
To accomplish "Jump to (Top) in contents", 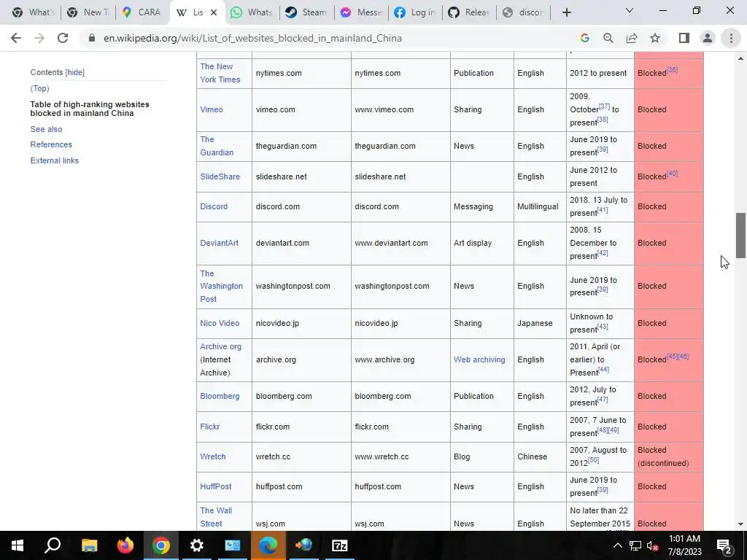I will 39,88.
